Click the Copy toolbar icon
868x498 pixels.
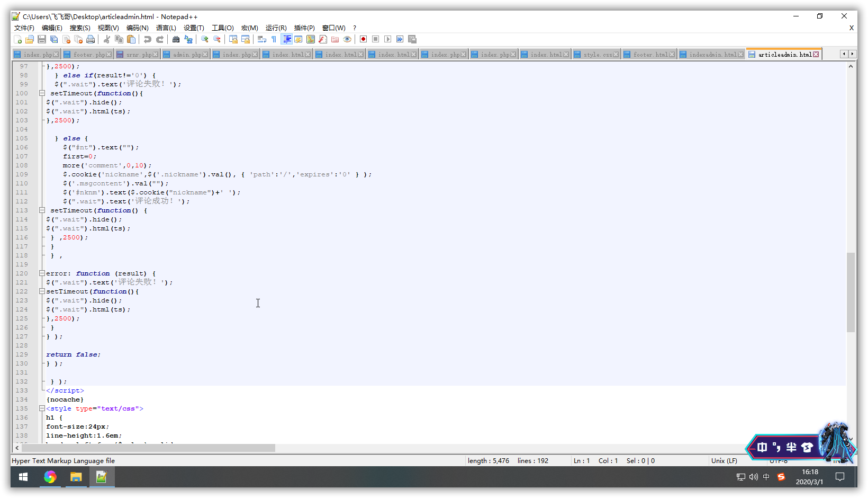point(119,39)
